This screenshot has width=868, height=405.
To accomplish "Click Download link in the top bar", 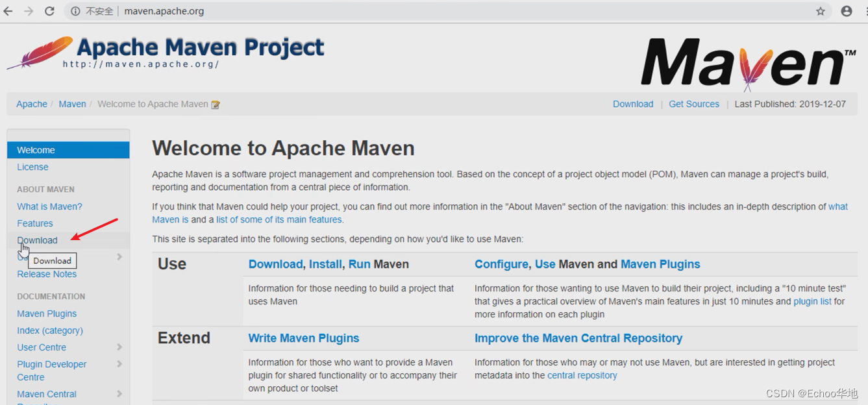I will pos(633,104).
